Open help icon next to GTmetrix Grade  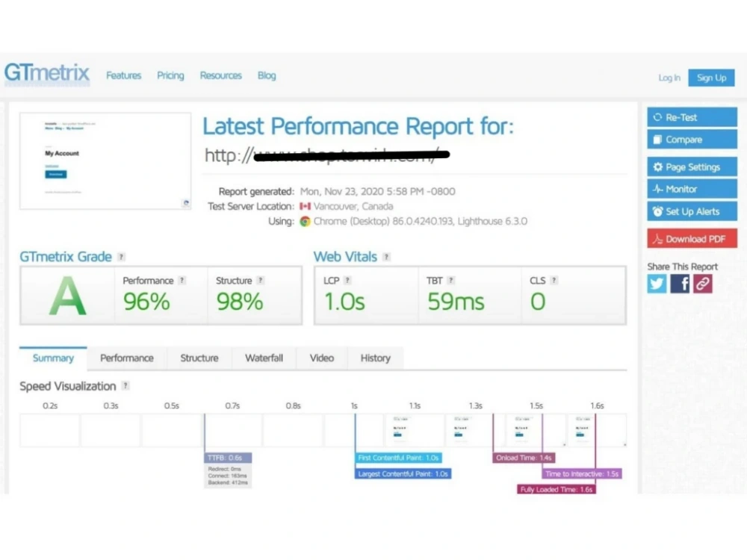click(x=122, y=257)
